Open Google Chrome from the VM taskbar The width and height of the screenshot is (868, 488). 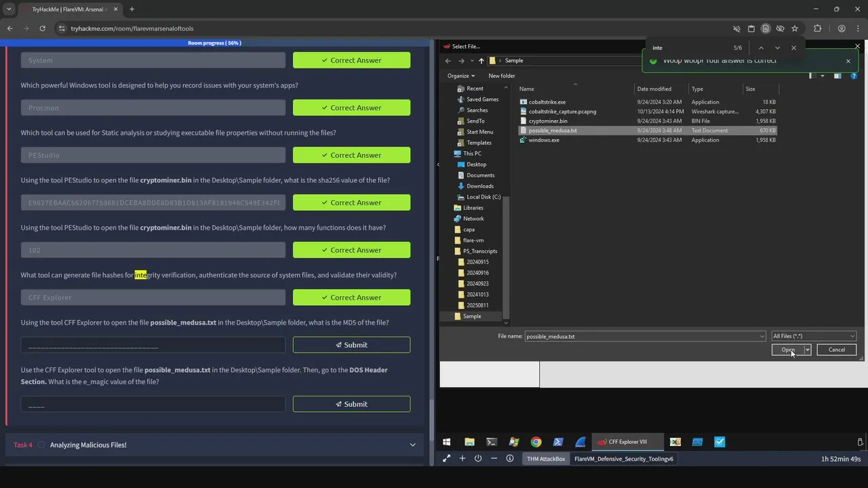tap(536, 442)
